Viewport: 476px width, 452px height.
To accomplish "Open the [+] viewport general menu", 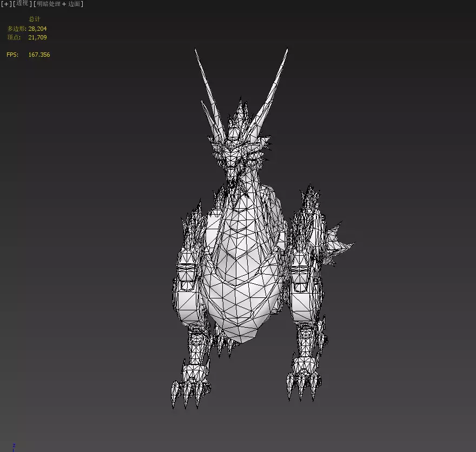I will 6,4.
